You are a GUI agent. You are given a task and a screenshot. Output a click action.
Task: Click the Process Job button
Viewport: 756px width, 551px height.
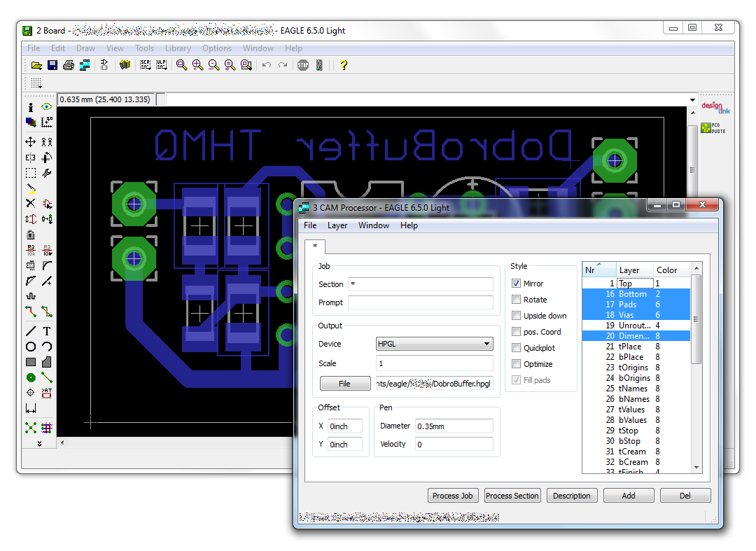pos(452,496)
